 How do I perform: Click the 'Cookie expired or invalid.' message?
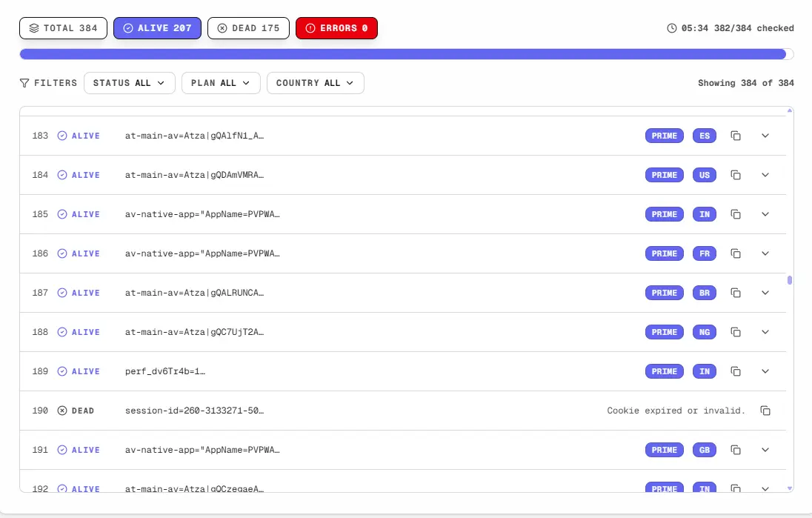click(x=676, y=411)
